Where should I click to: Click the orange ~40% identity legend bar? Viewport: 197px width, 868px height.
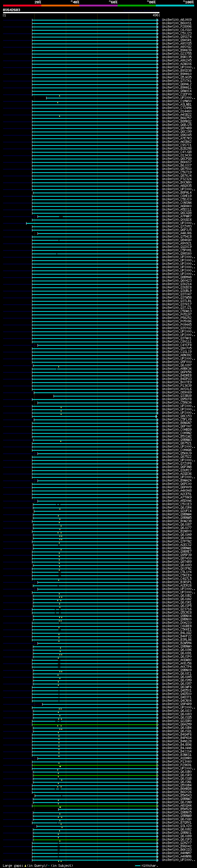[60, 6]
